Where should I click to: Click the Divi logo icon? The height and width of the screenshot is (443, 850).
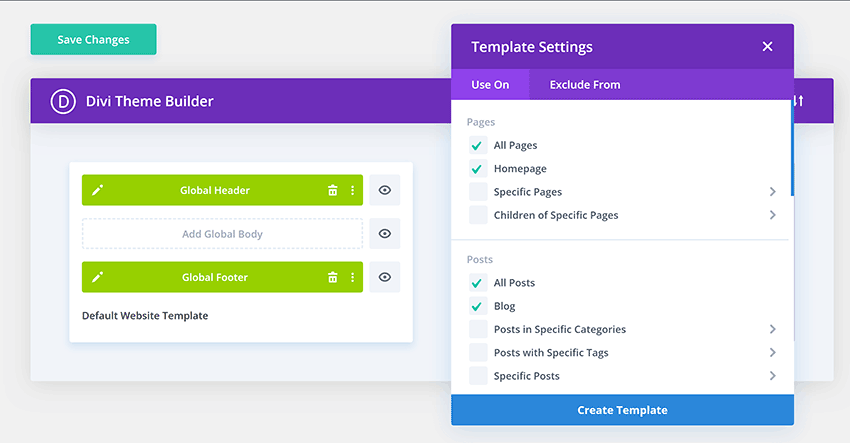pos(63,101)
